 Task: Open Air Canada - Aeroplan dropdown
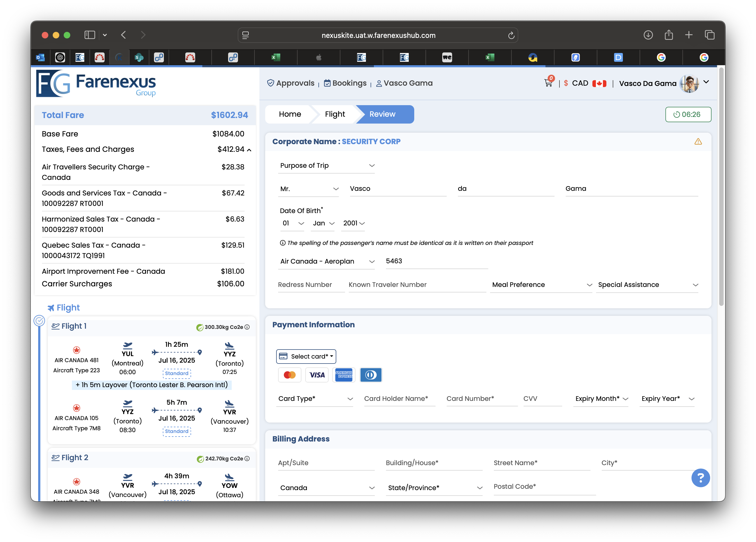coord(327,262)
